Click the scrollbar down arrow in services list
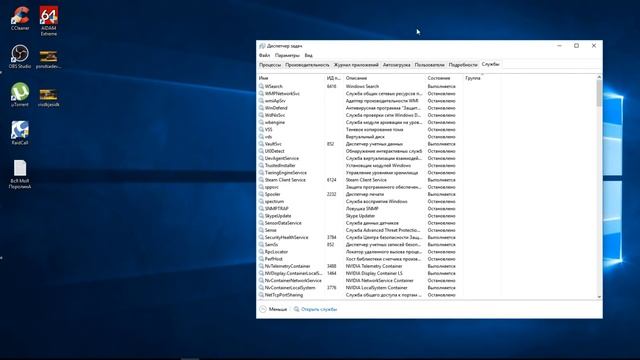 coord(599,297)
